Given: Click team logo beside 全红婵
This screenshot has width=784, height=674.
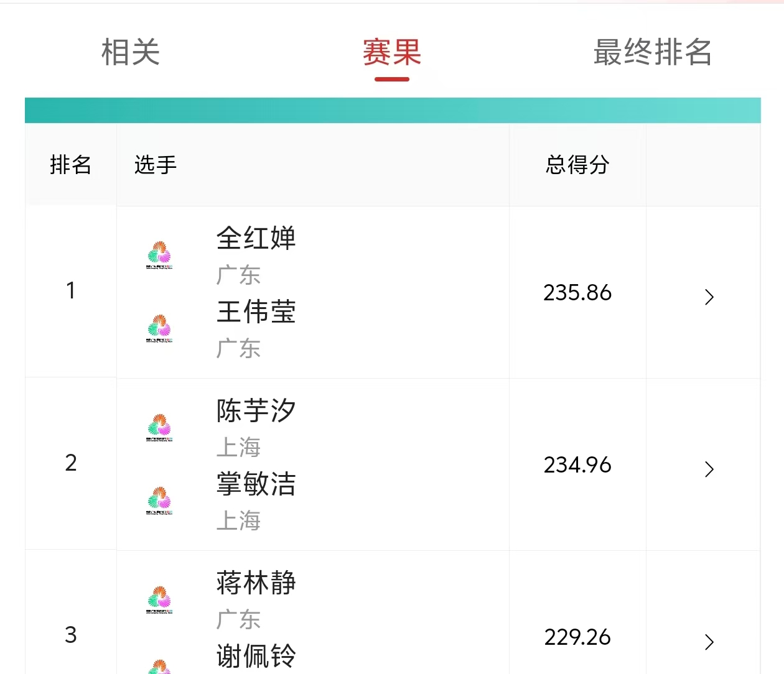Looking at the screenshot, I should click(x=160, y=255).
